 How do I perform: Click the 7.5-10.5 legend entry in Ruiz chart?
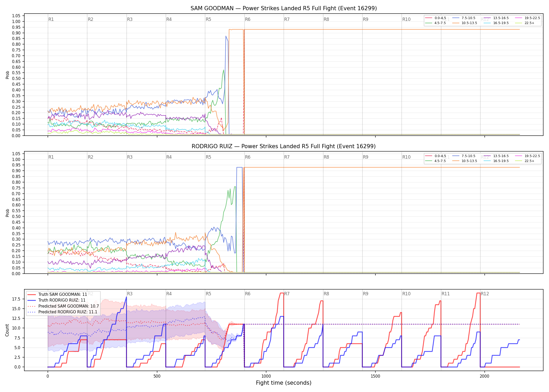coord(464,156)
